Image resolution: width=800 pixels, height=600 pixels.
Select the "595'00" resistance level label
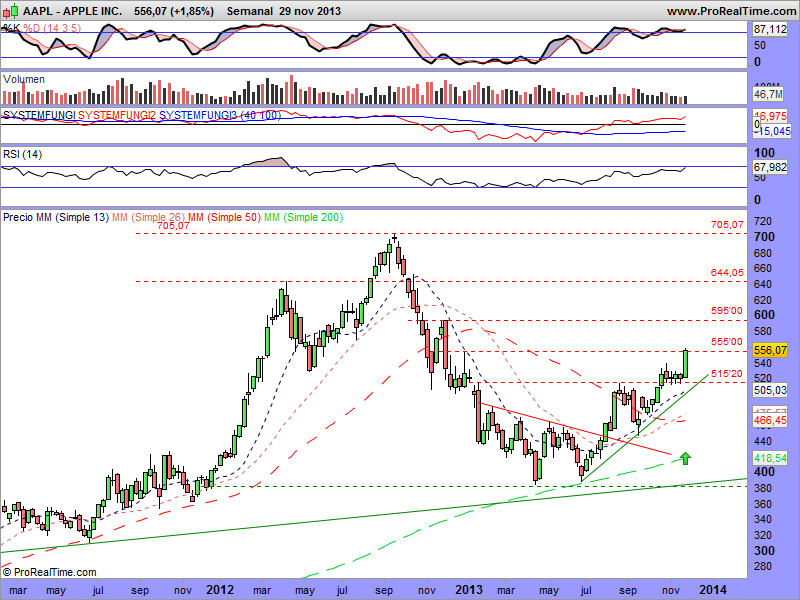(x=727, y=311)
